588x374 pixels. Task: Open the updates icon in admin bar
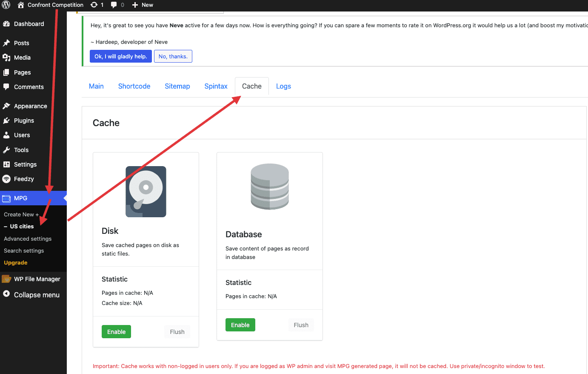97,5
